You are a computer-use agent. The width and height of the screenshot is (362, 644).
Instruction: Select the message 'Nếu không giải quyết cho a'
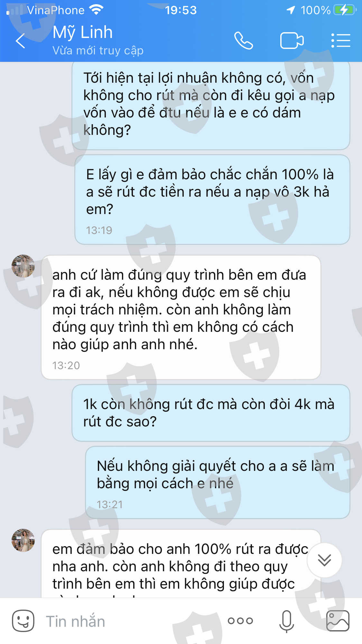point(218,482)
